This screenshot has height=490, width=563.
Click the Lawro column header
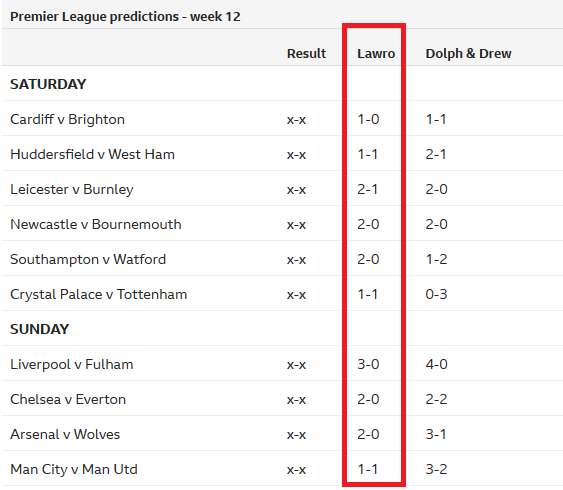[x=376, y=53]
